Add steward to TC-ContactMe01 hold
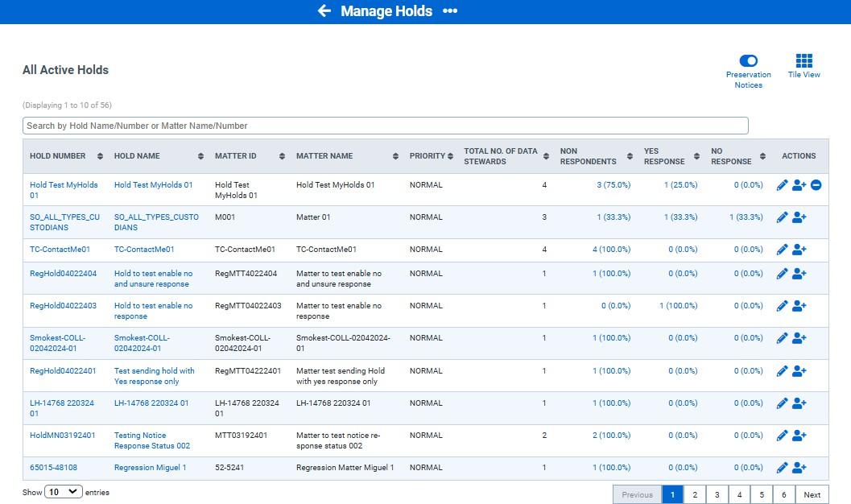 coord(799,250)
